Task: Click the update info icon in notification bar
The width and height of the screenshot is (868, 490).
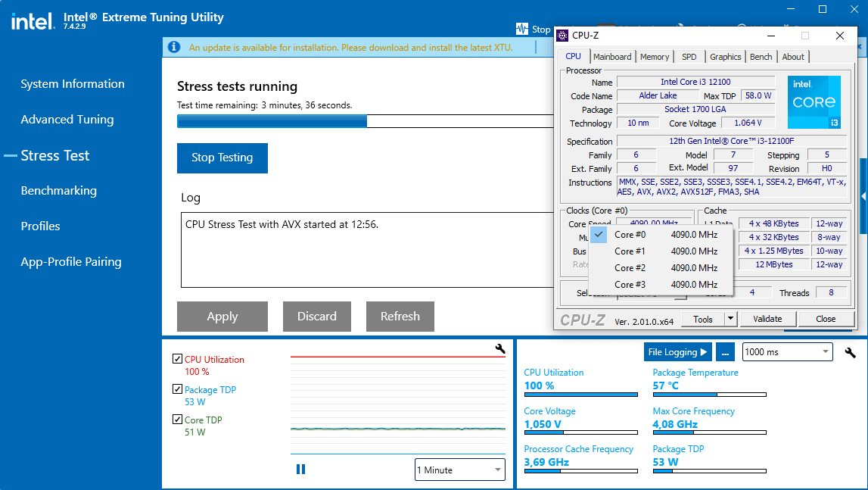Action: tap(174, 47)
